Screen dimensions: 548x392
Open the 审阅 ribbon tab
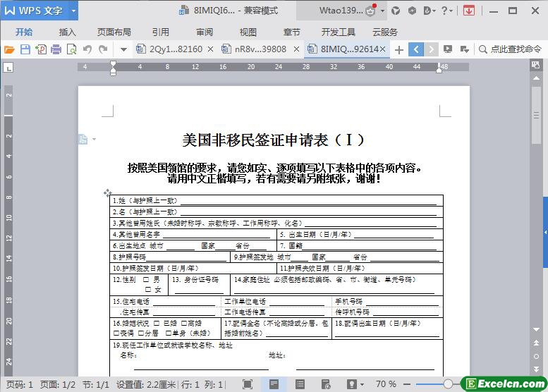(x=205, y=32)
